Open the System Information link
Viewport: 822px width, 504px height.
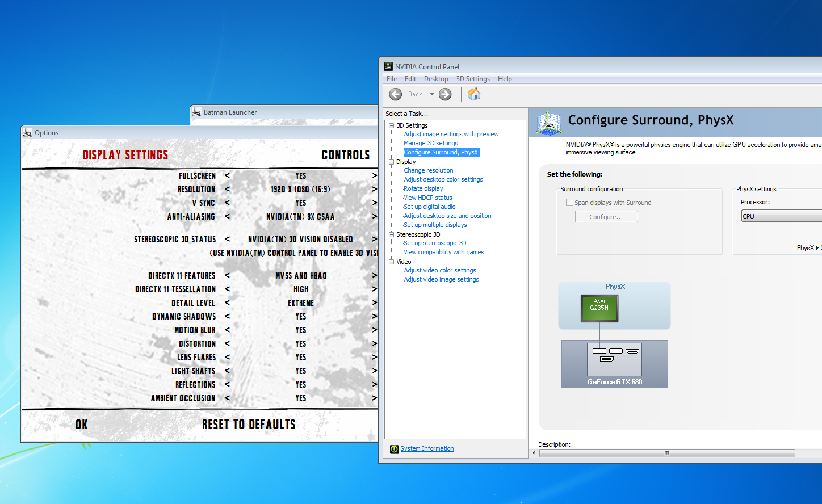tap(427, 448)
